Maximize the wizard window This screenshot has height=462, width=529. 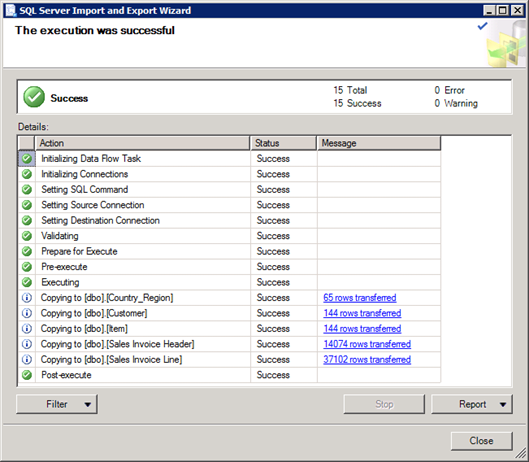(503, 10)
